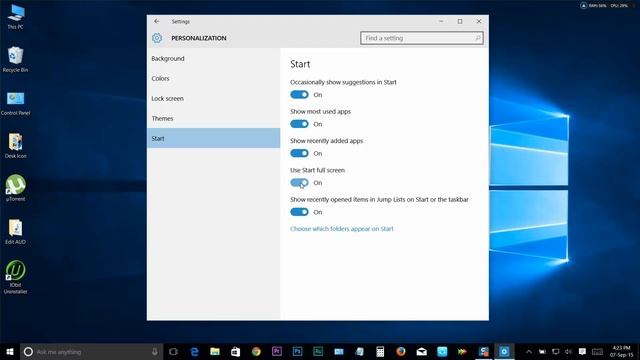Select the Start section in sidebar

pyautogui.click(x=213, y=138)
